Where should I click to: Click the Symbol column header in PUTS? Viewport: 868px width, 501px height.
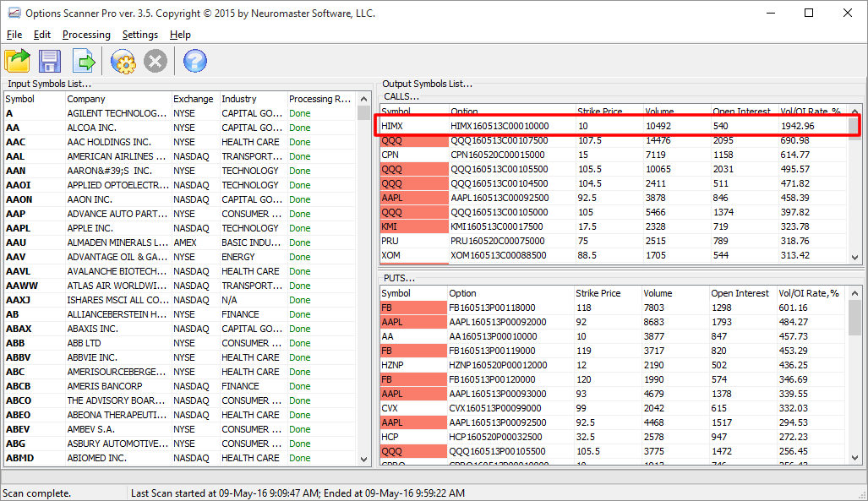413,293
